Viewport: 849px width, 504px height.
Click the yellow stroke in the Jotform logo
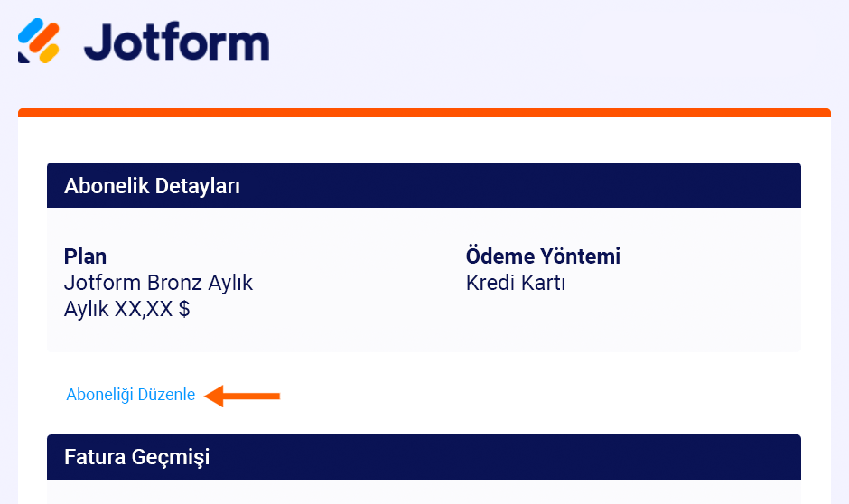point(49,53)
